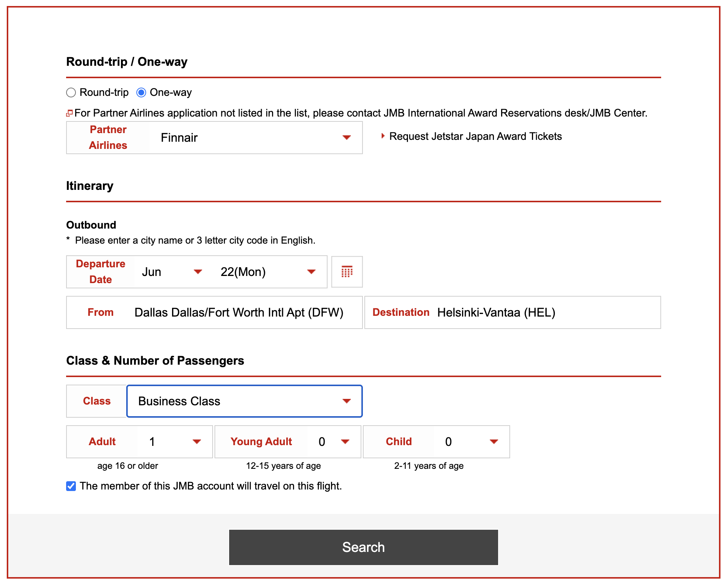Open the Young Adult passenger count dropdown

[334, 442]
